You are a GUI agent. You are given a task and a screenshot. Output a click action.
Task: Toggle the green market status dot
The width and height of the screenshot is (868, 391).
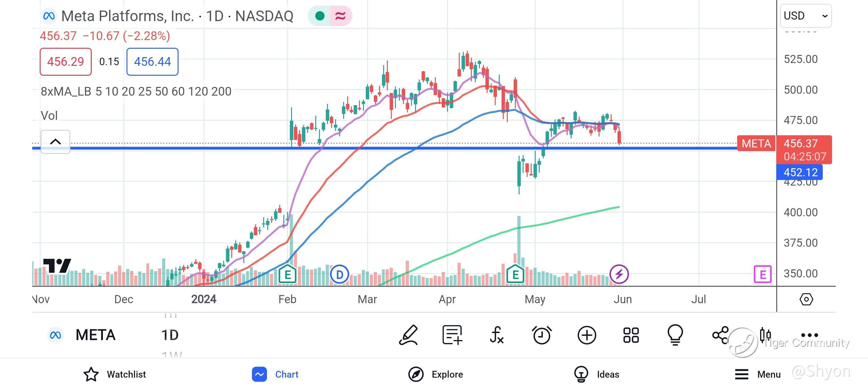(320, 16)
